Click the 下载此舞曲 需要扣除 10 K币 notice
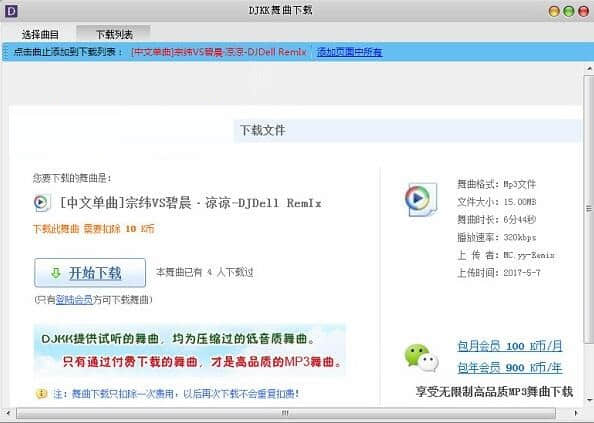This screenshot has height=423, width=594. coord(94,229)
